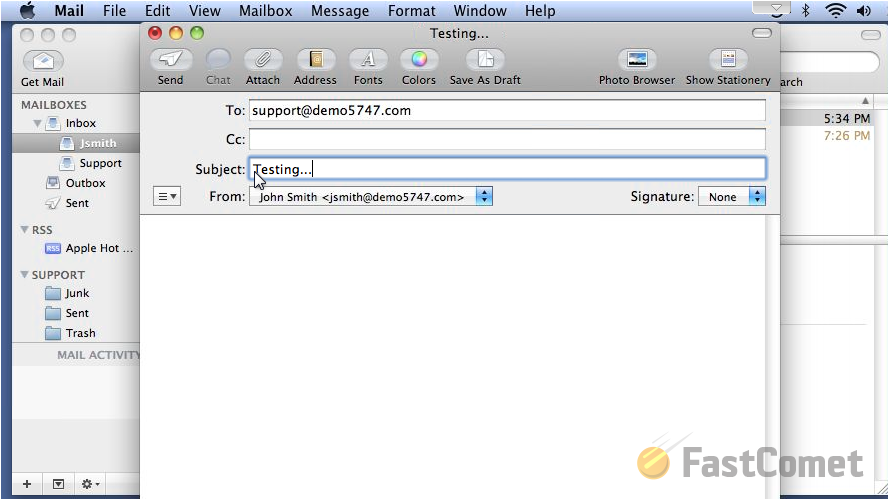The image size is (889, 500).
Task: Open the Address book icon
Action: (x=315, y=59)
